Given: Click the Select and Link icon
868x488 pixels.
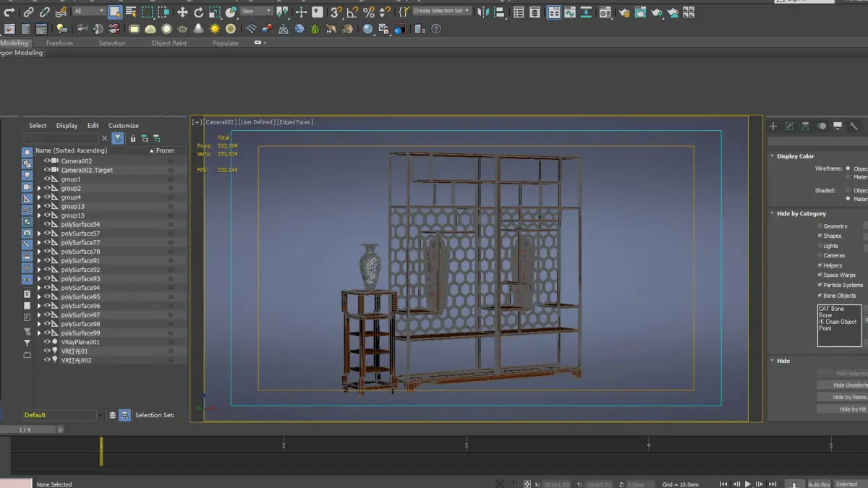Looking at the screenshot, I should point(28,12).
